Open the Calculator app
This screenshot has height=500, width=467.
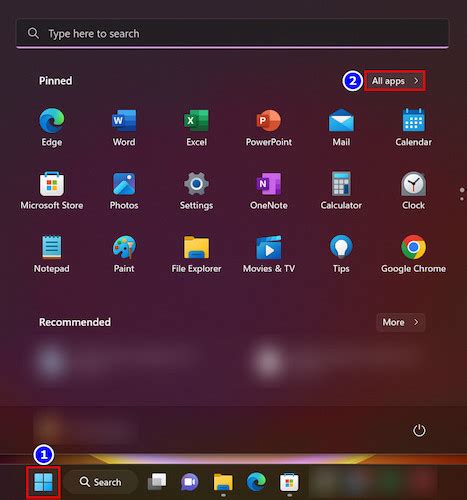coord(341,190)
